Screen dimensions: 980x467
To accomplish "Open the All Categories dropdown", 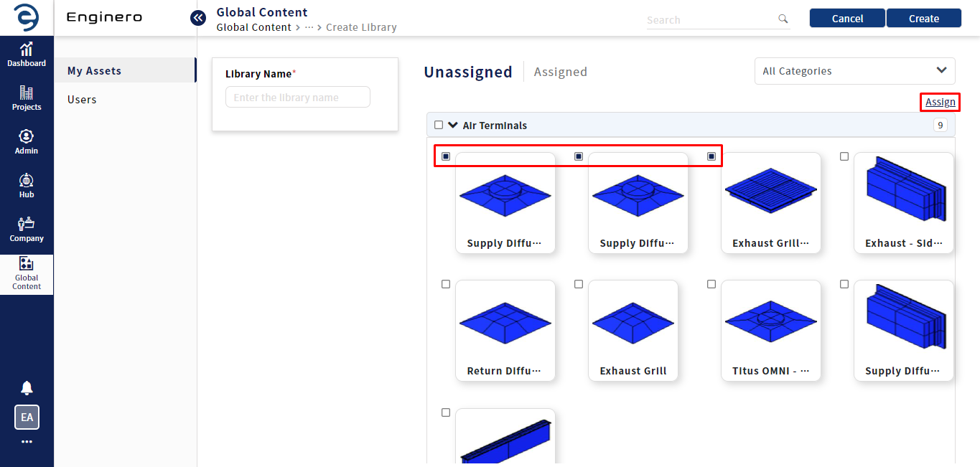I will pyautogui.click(x=854, y=71).
